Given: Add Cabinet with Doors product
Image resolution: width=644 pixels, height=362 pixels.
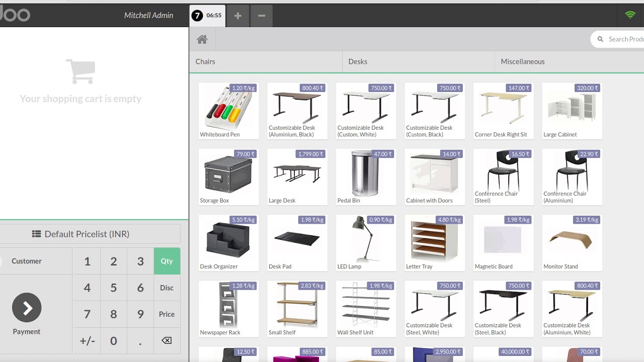Looking at the screenshot, I should (435, 177).
